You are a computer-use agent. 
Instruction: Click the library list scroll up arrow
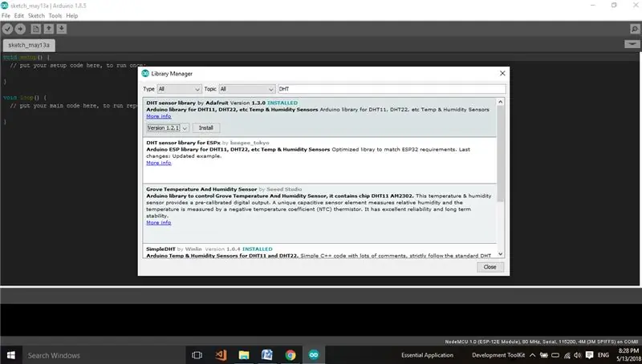pyautogui.click(x=500, y=102)
